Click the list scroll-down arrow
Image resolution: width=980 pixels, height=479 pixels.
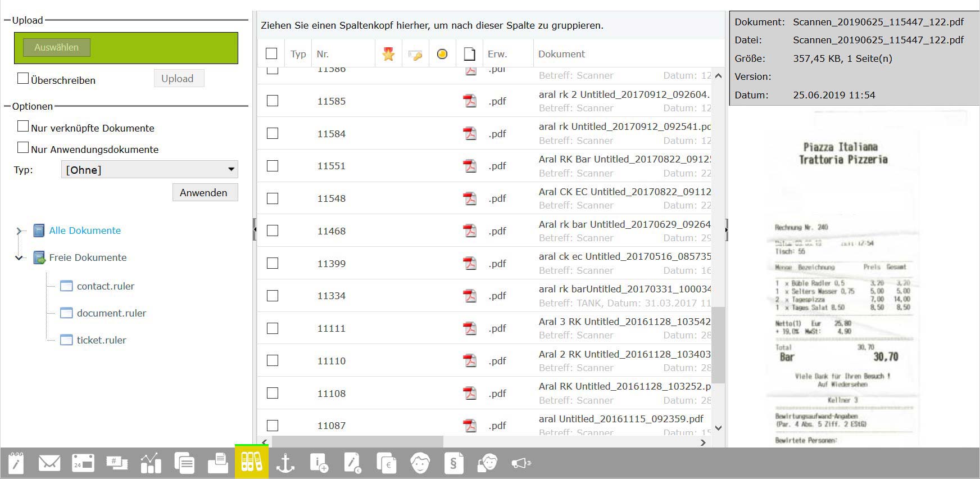[x=718, y=428]
